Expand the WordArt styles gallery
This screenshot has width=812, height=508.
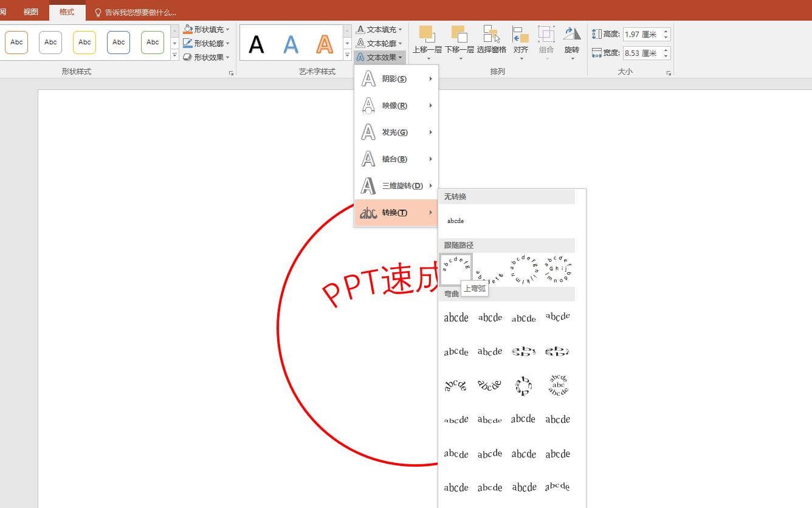coord(346,55)
